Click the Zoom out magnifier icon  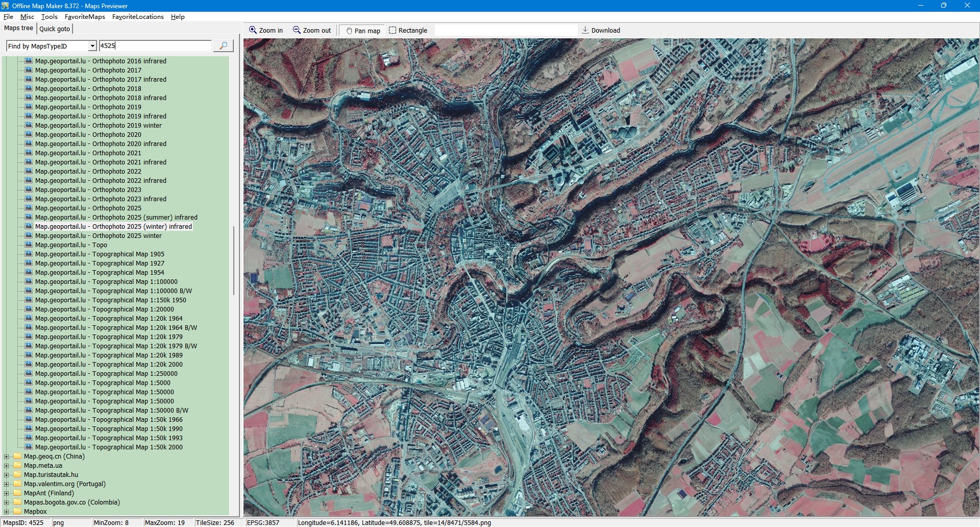tap(297, 30)
